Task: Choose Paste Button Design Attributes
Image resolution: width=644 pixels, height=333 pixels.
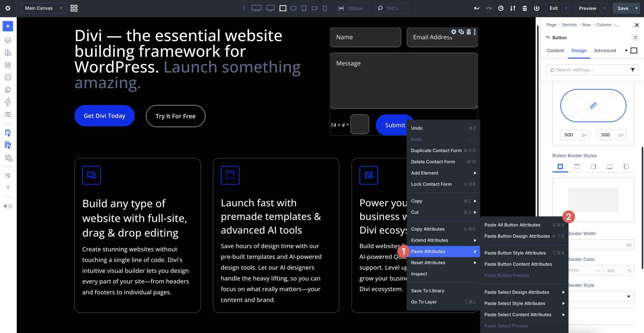Action: pyautogui.click(x=524, y=236)
